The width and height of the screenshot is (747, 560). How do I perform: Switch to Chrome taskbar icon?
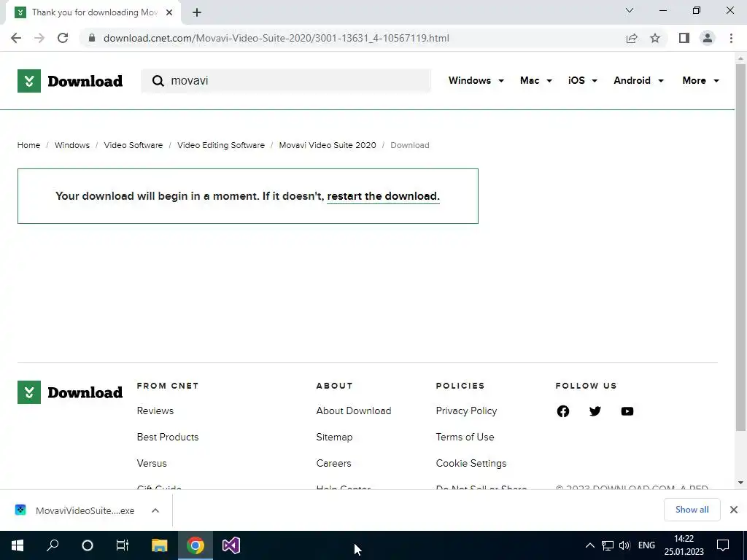click(196, 545)
